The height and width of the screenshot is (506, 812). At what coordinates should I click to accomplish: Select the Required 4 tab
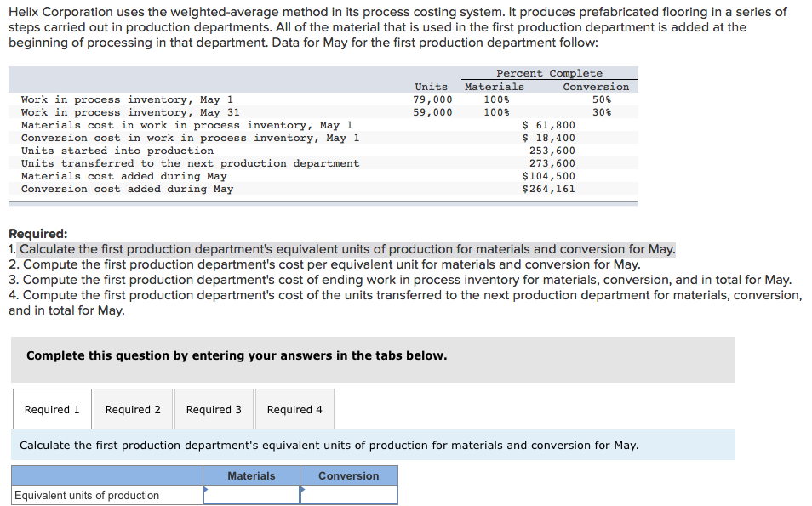294,409
